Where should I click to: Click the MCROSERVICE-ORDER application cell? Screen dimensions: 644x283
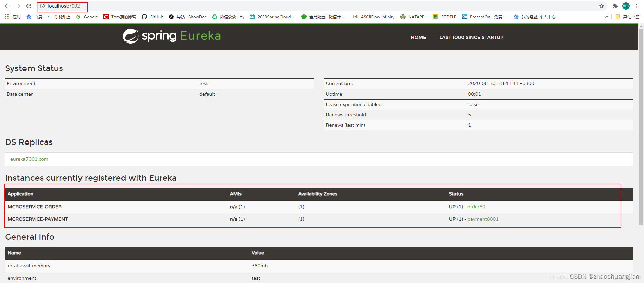click(35, 207)
